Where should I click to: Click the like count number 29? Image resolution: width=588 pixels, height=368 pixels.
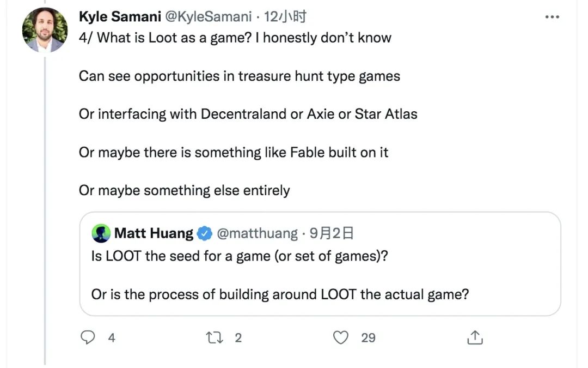369,338
